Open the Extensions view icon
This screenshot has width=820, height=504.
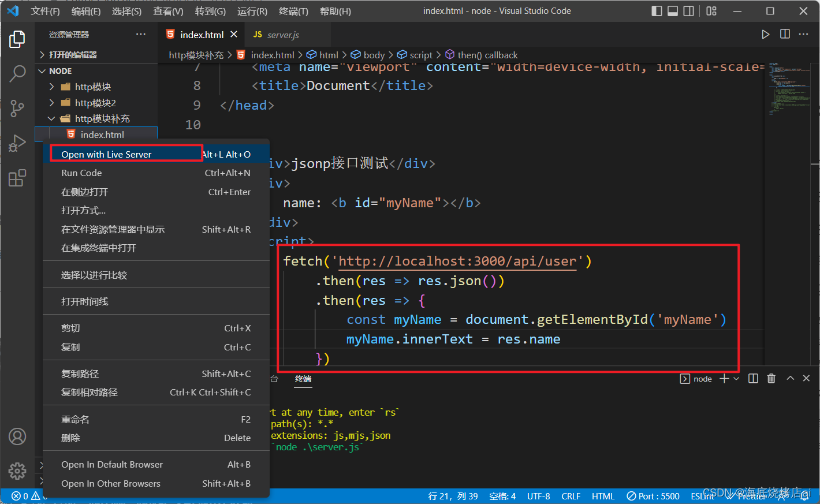[x=17, y=178]
